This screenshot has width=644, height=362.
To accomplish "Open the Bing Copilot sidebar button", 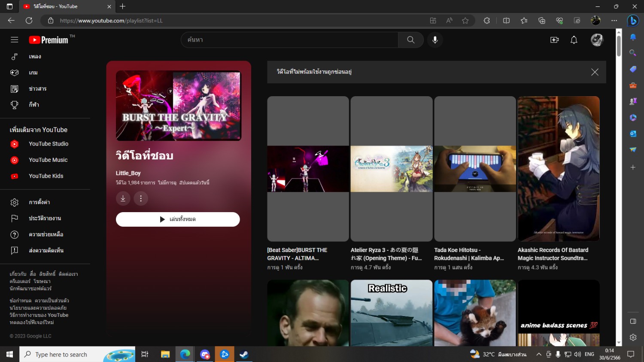I will (x=633, y=21).
